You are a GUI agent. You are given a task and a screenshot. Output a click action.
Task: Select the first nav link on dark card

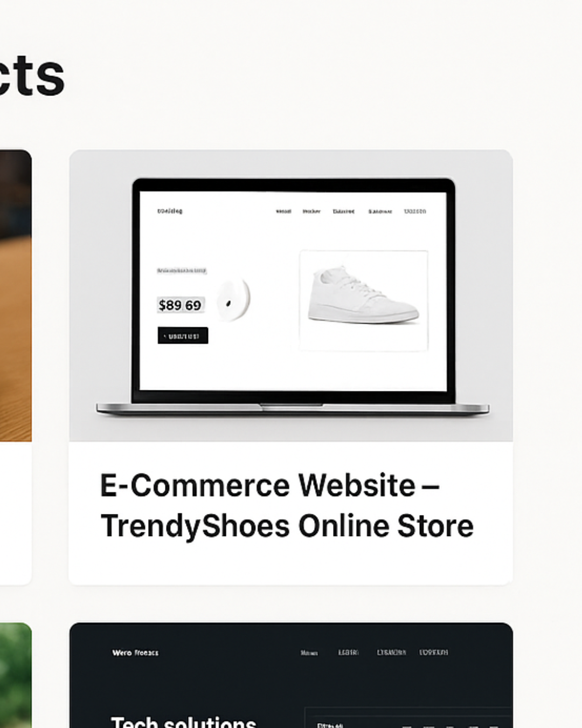309,653
